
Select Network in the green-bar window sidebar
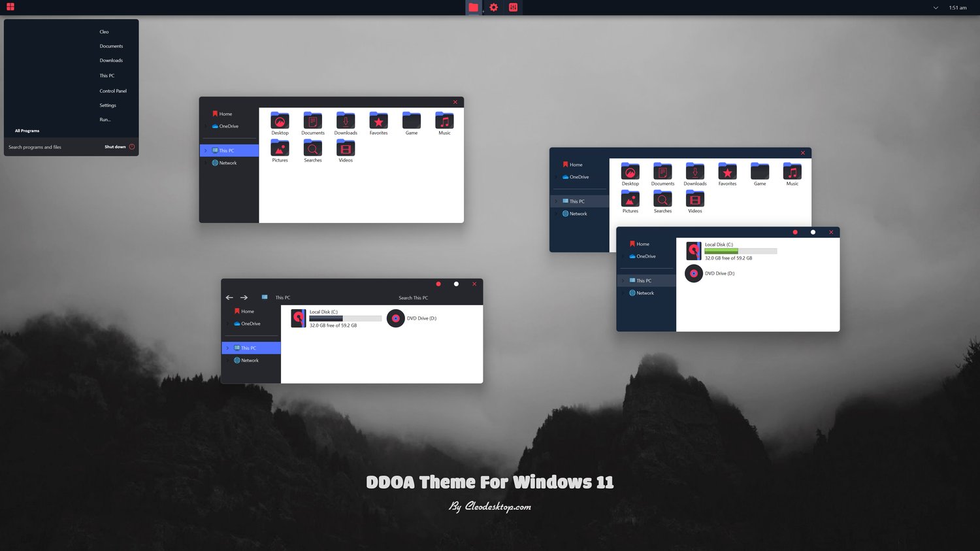point(642,293)
